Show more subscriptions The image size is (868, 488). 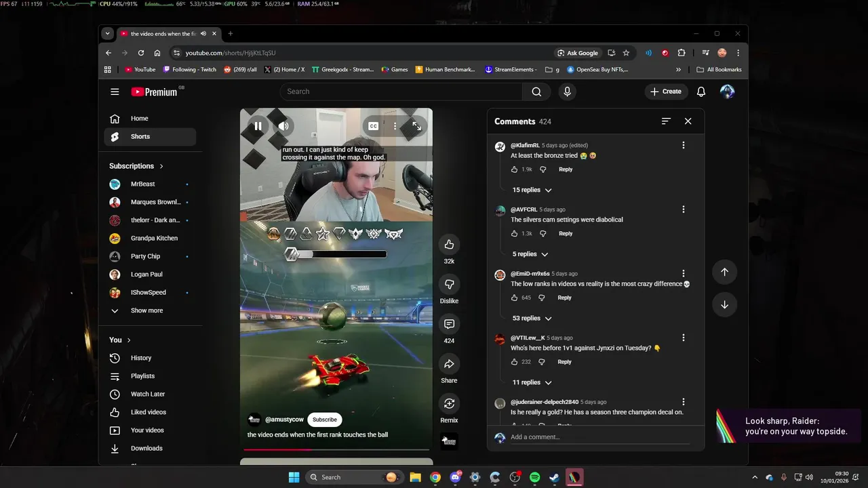pos(150,310)
